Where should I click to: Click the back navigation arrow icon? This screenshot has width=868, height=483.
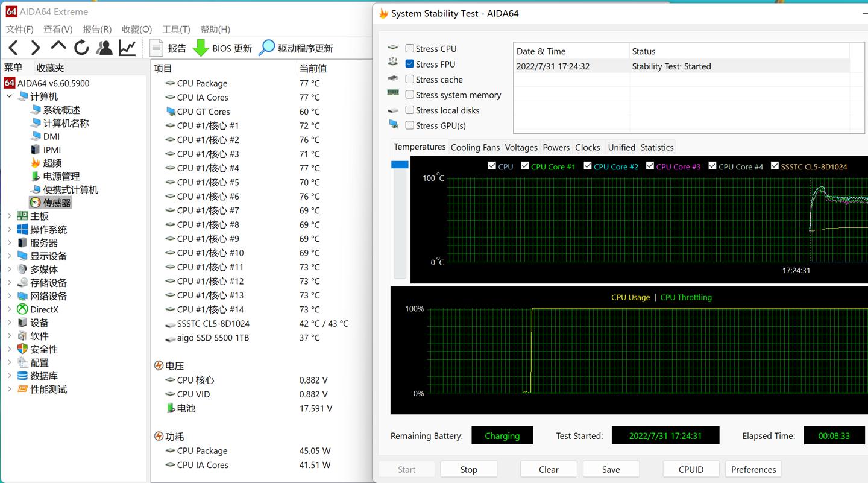click(x=14, y=48)
